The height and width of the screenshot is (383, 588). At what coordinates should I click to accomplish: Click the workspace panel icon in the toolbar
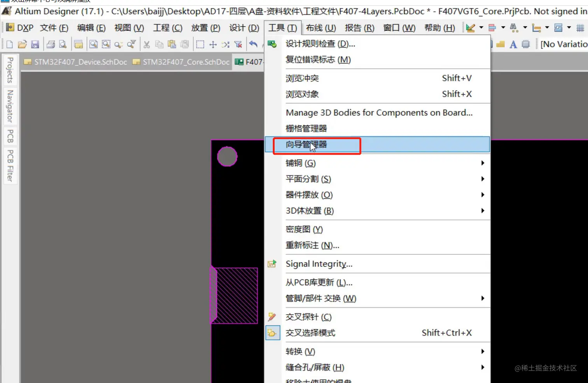(x=78, y=45)
